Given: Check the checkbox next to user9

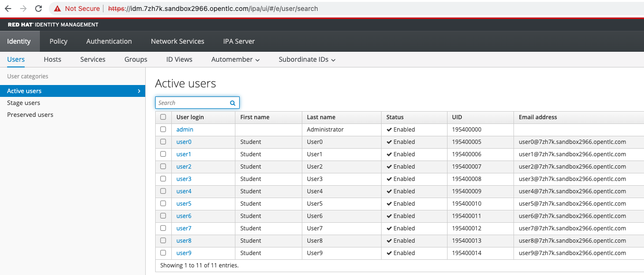Looking at the screenshot, I should [163, 253].
